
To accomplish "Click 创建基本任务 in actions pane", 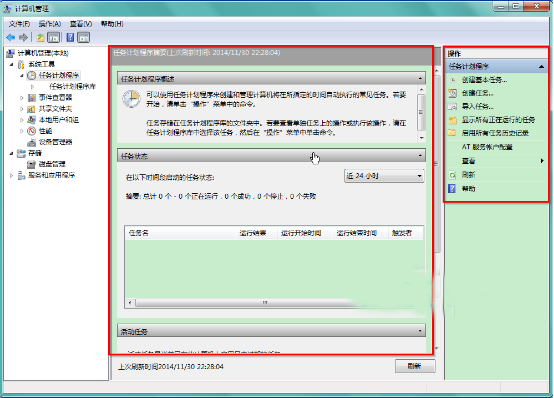I will click(x=484, y=80).
